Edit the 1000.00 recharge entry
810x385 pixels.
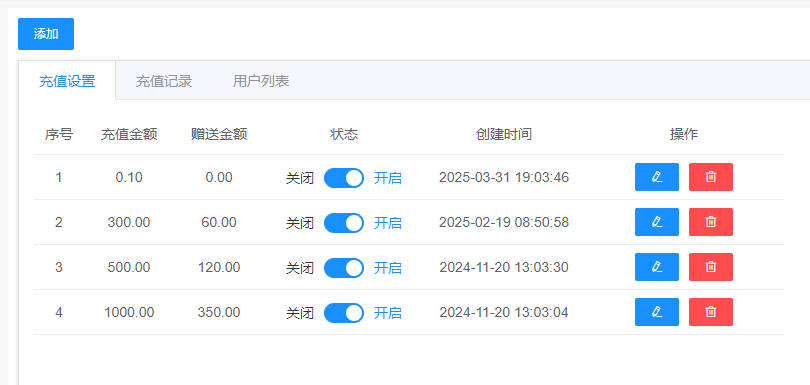pos(657,312)
